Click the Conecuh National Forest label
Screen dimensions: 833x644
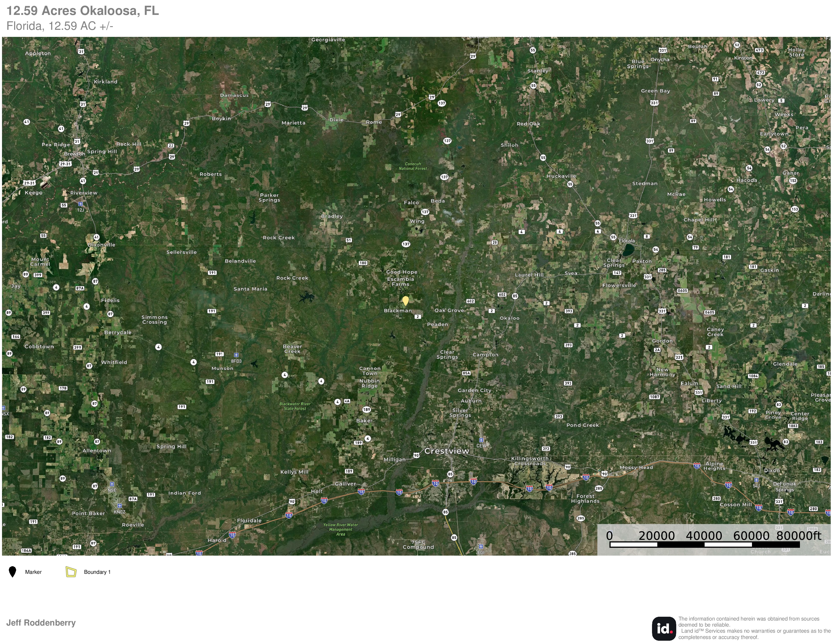coord(413,166)
